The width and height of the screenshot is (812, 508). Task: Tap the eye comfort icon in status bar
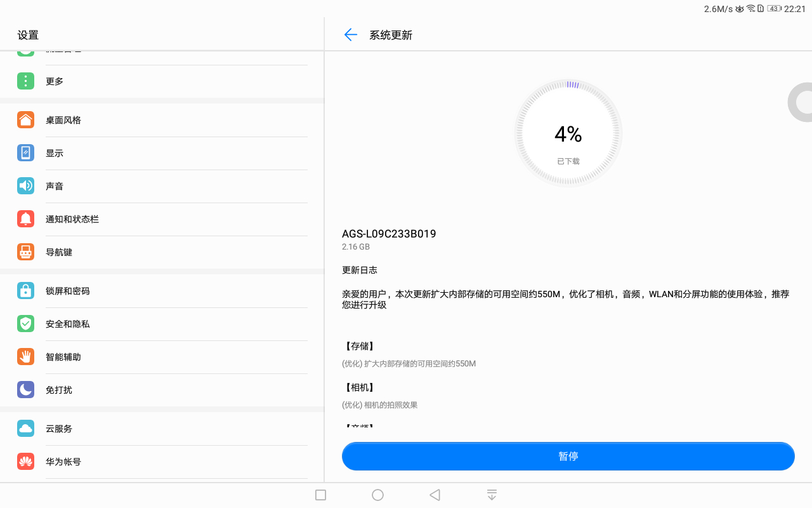tap(740, 9)
